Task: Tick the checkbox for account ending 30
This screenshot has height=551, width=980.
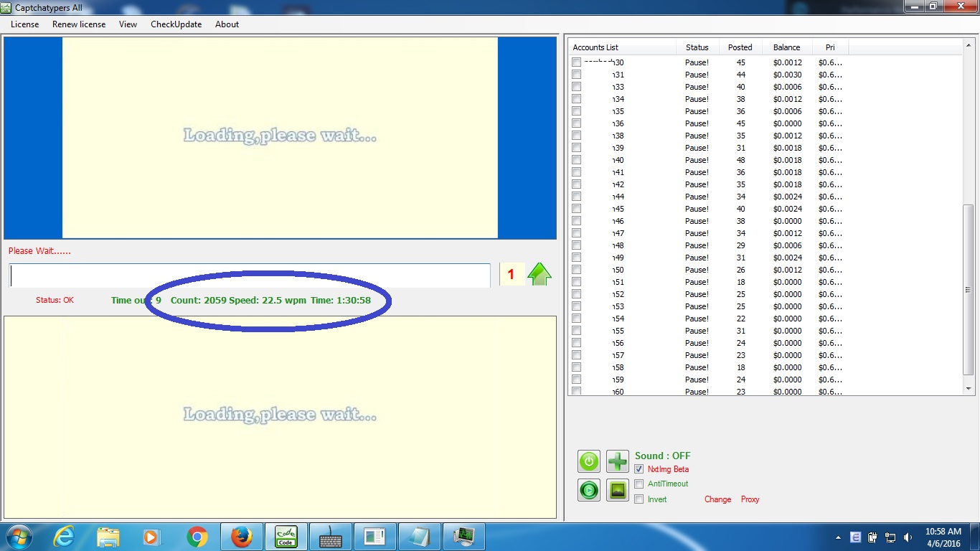Action: [576, 62]
